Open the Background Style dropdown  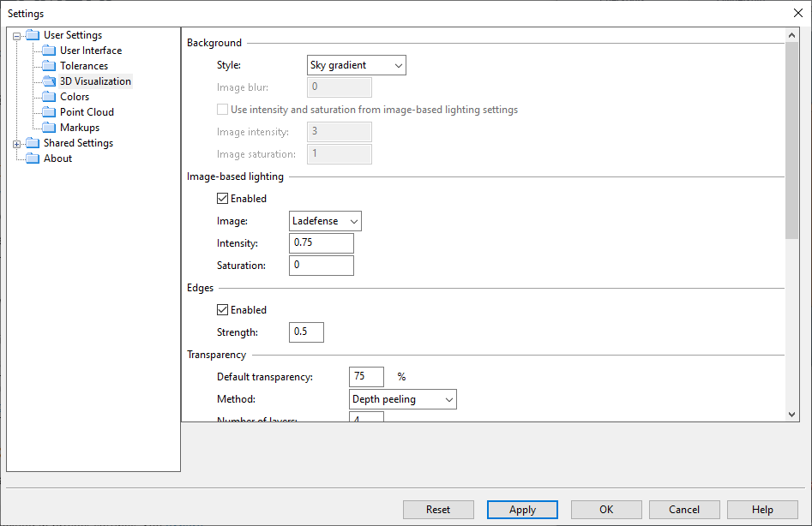[356, 65]
